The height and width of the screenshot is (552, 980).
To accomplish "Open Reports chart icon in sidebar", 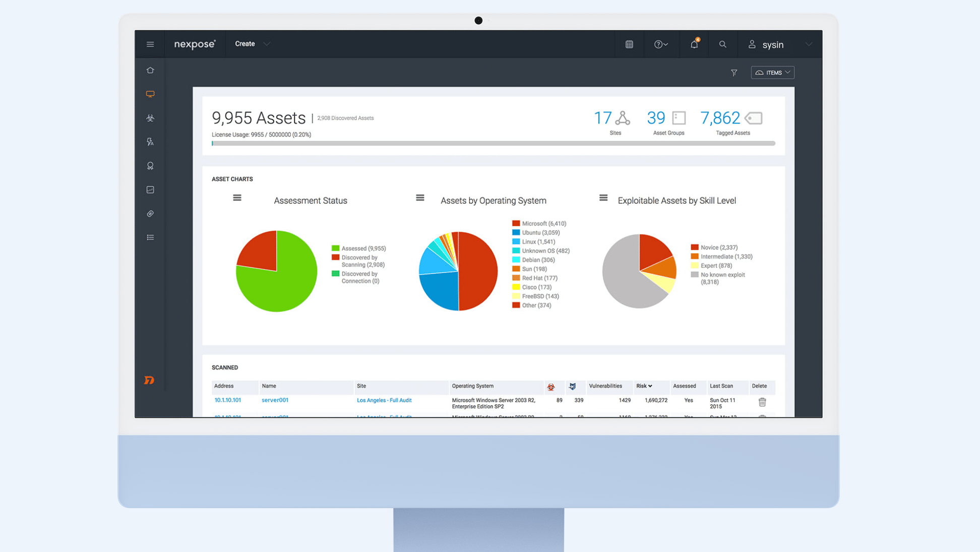I will pyautogui.click(x=150, y=190).
